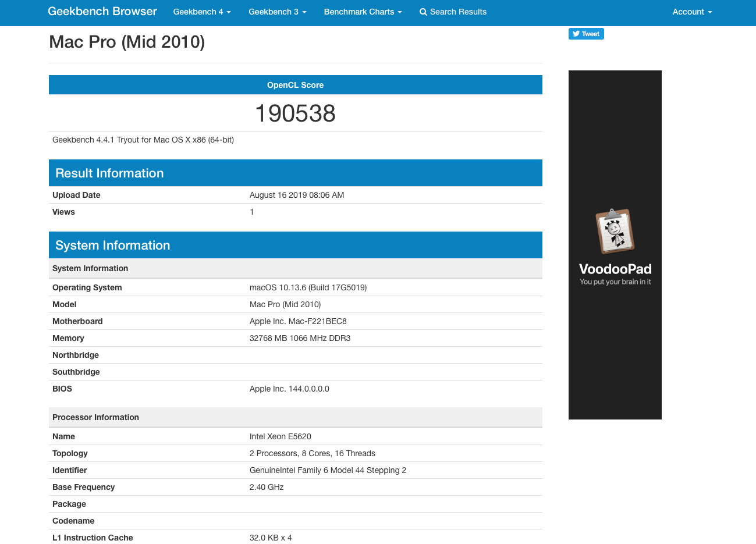The width and height of the screenshot is (756, 544).
Task: Click the L1 Instruction Cache row label
Action: click(x=93, y=538)
